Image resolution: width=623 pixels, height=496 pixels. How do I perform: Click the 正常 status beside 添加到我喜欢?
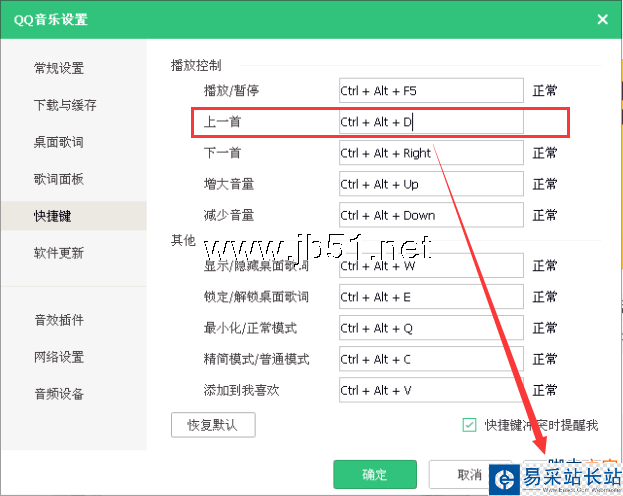545,390
